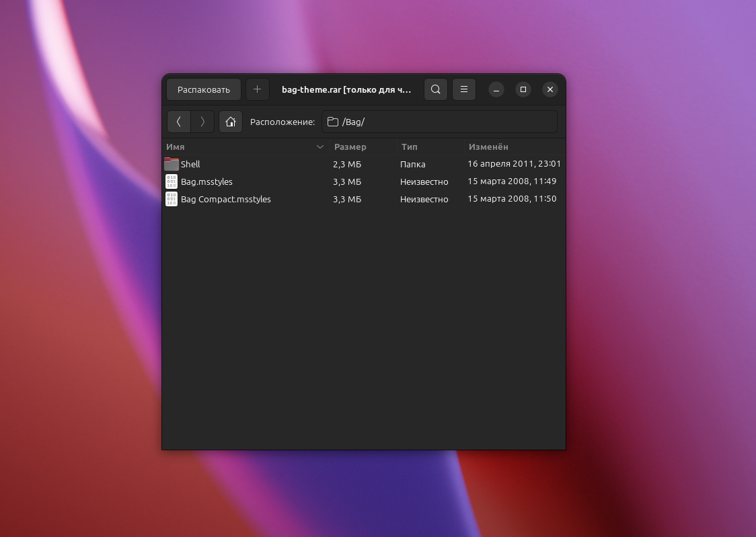Toggle the sort arrow in Имя column
Image resolution: width=756 pixels, height=537 pixels.
pyautogui.click(x=320, y=147)
